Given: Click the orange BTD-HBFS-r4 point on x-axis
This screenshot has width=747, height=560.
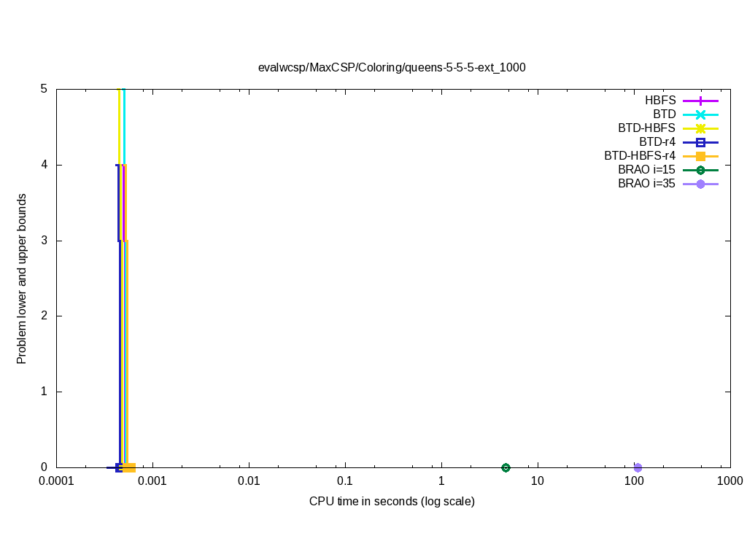Looking at the screenshot, I should [x=129, y=467].
